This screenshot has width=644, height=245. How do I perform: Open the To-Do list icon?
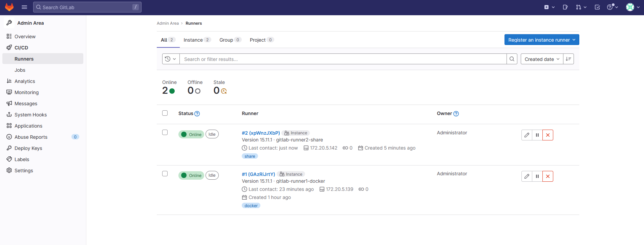(597, 7)
